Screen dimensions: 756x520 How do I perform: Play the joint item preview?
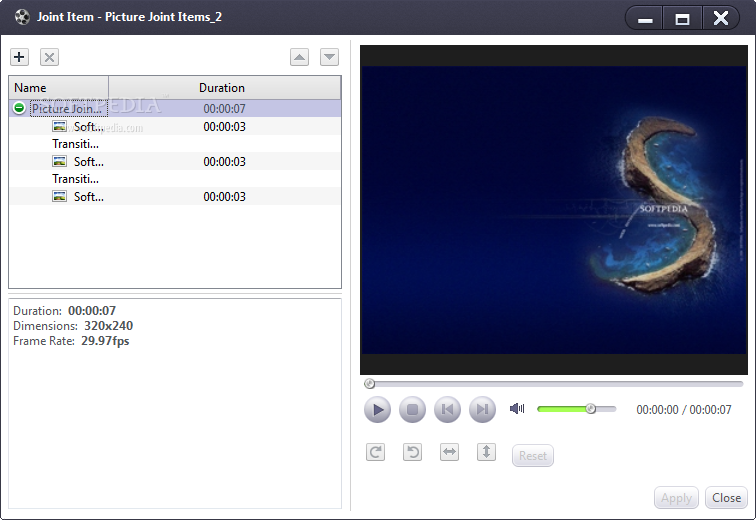click(x=378, y=410)
